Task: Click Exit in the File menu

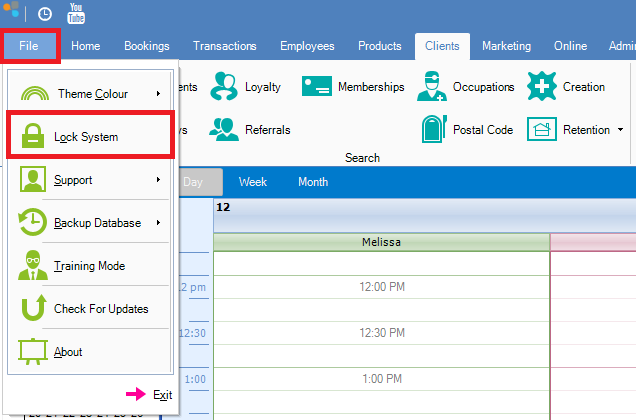Action: (162, 394)
